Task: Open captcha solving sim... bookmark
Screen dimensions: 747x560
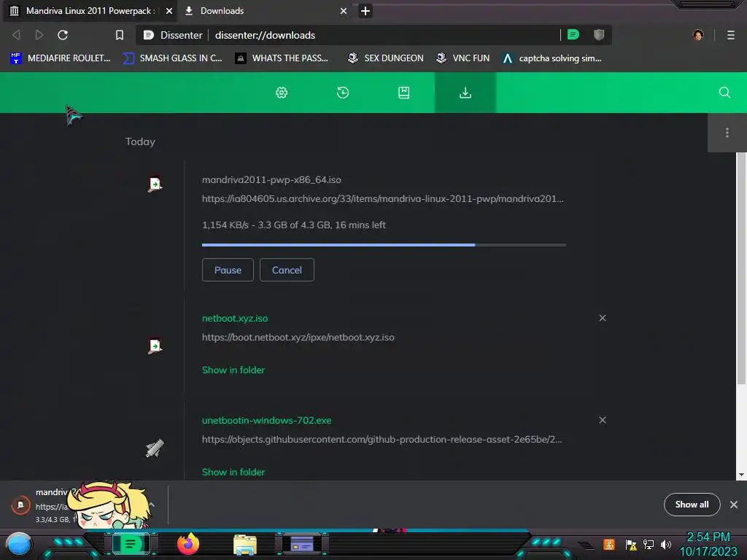Action: point(551,58)
